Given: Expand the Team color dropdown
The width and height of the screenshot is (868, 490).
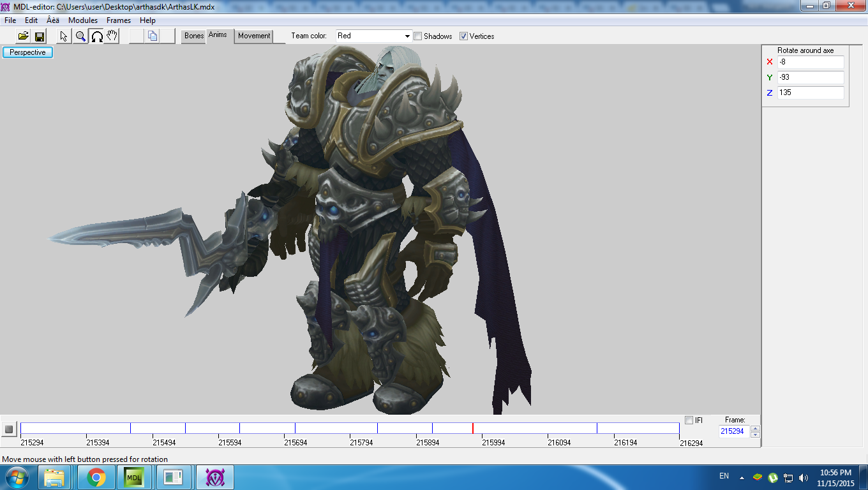Looking at the screenshot, I should [408, 36].
